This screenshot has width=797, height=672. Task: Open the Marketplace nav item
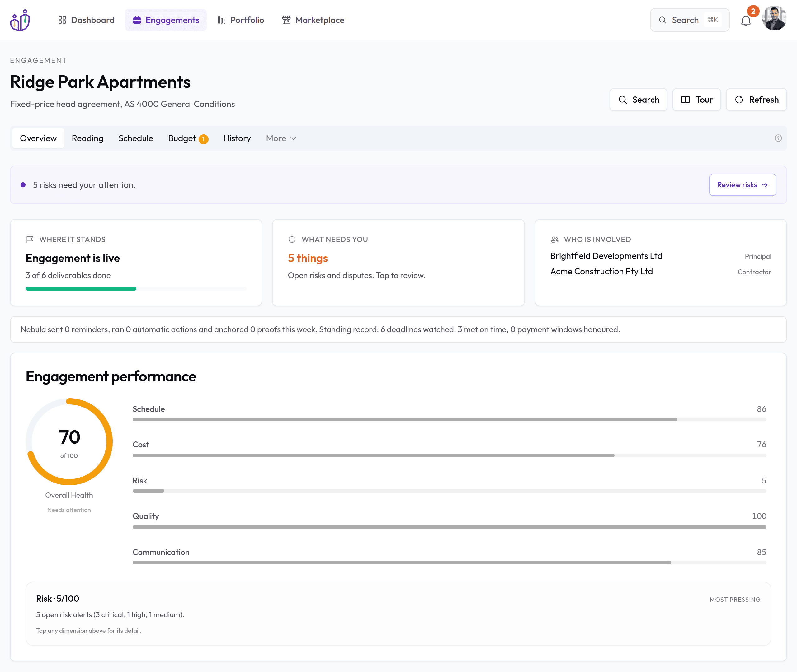(313, 20)
